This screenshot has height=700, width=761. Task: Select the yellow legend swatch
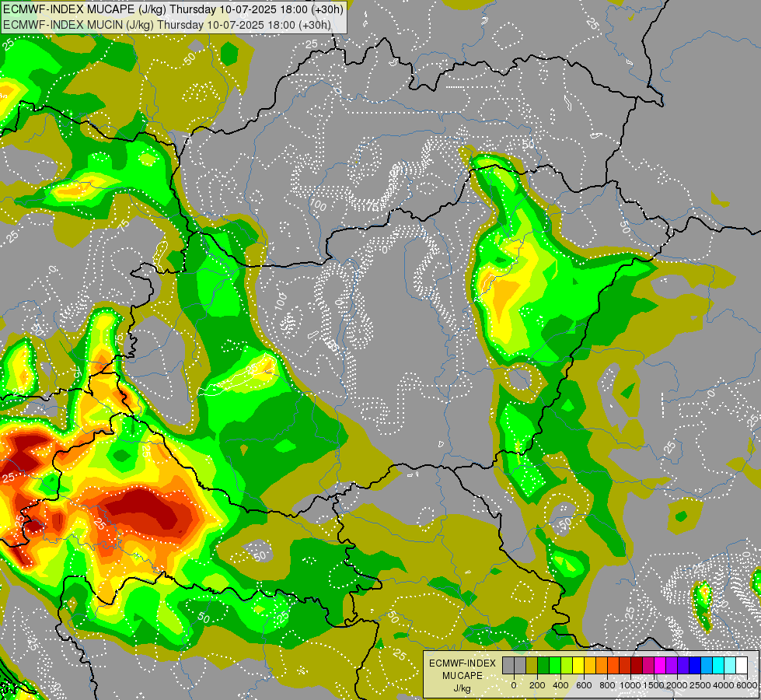tap(578, 665)
